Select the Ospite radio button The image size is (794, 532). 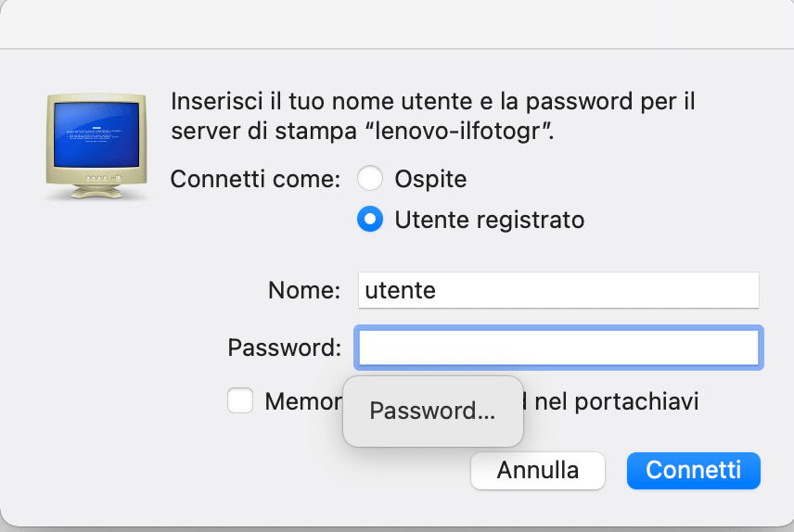[x=370, y=178]
